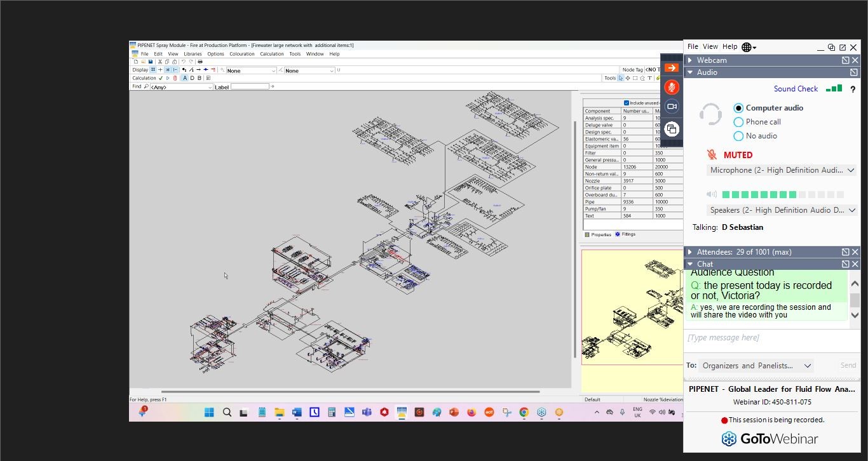Open the first 'None' display dropdown
Viewport: 868px width, 461px height.
tap(252, 70)
